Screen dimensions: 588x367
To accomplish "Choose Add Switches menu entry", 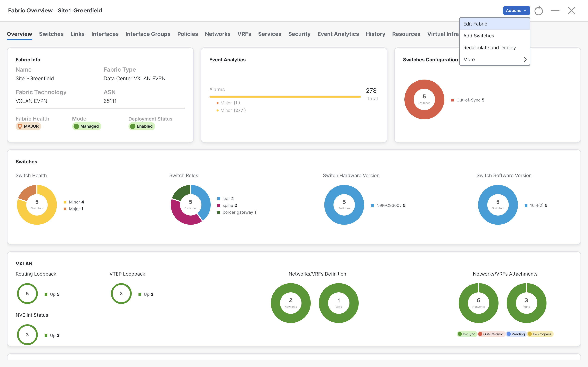I will 494,36.
